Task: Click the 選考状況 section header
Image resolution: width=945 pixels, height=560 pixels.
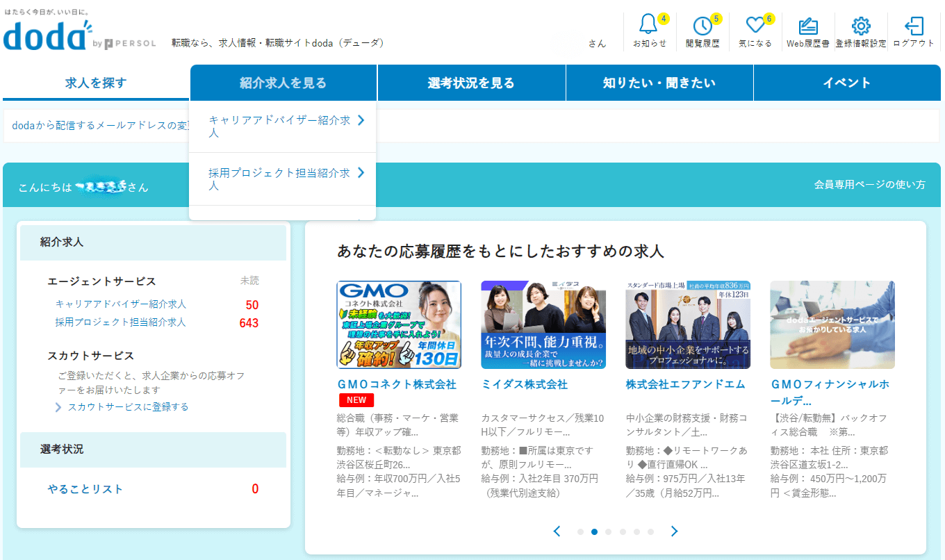Action: coord(153,450)
